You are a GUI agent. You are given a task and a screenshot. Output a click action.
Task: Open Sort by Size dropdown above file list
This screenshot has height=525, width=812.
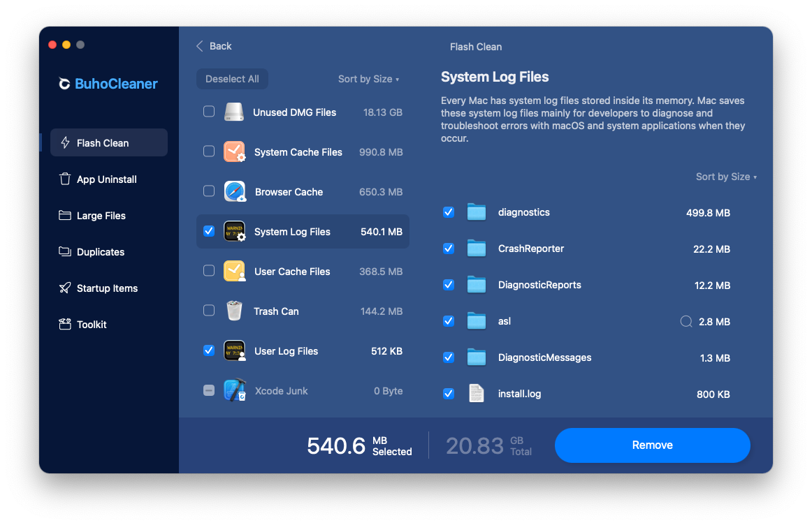click(726, 177)
